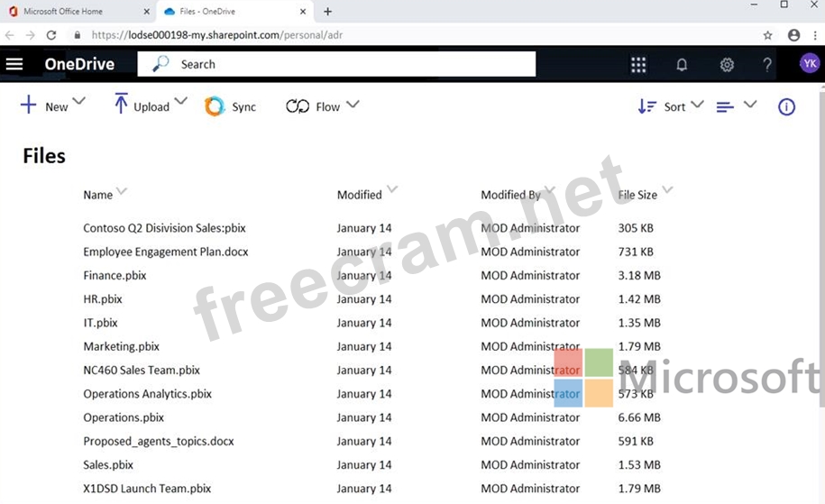
Task: Select the 3.18 MB file size cell
Action: pyautogui.click(x=639, y=276)
